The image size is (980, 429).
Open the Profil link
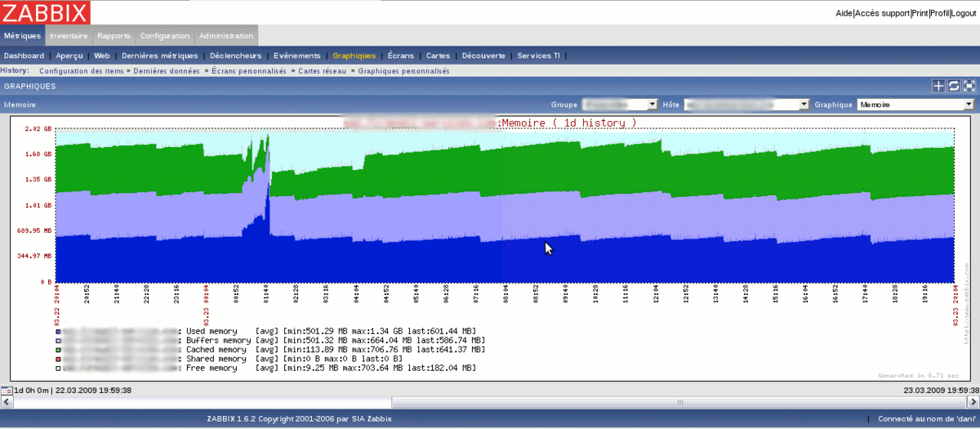(939, 13)
